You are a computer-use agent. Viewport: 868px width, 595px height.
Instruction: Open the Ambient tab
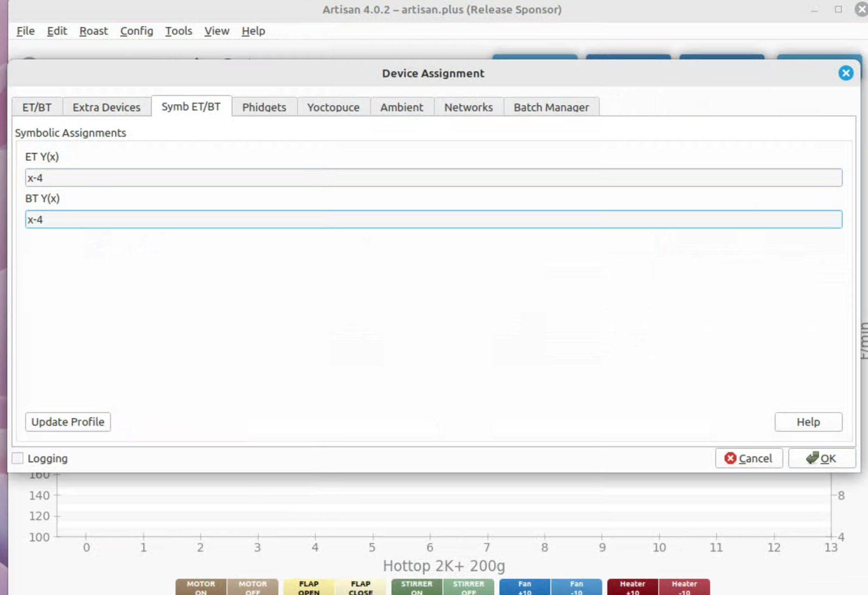coord(401,107)
